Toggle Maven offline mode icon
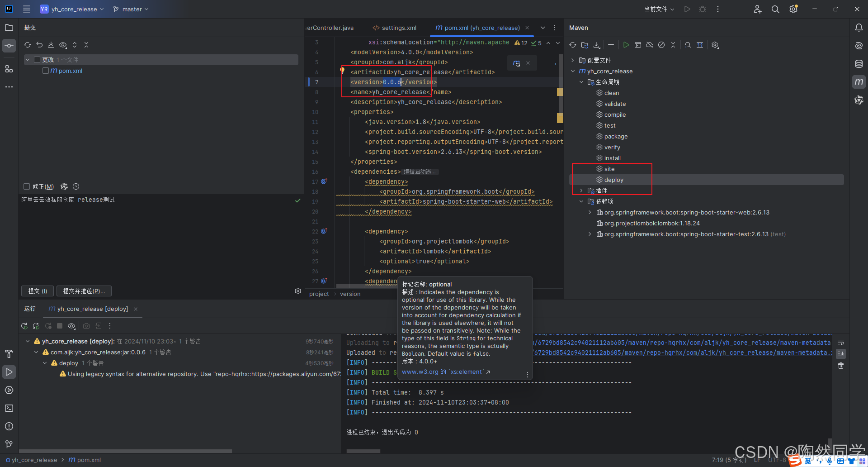Image resolution: width=868 pixels, height=467 pixels. (650, 45)
